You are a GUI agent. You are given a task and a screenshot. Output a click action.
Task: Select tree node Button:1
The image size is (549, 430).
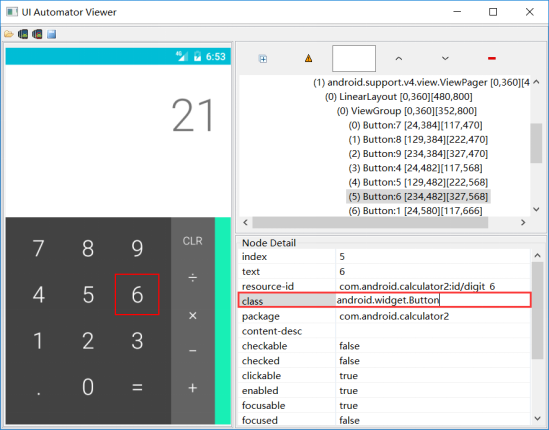(x=415, y=211)
